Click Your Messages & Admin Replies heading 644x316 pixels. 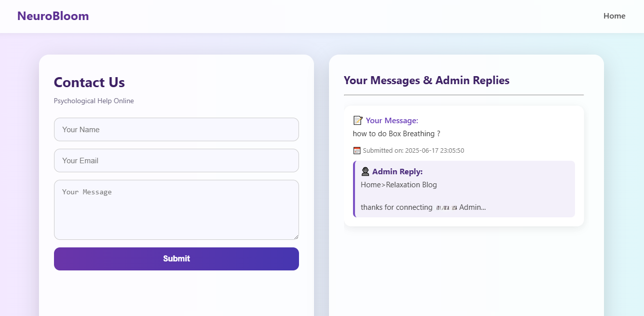(x=426, y=81)
